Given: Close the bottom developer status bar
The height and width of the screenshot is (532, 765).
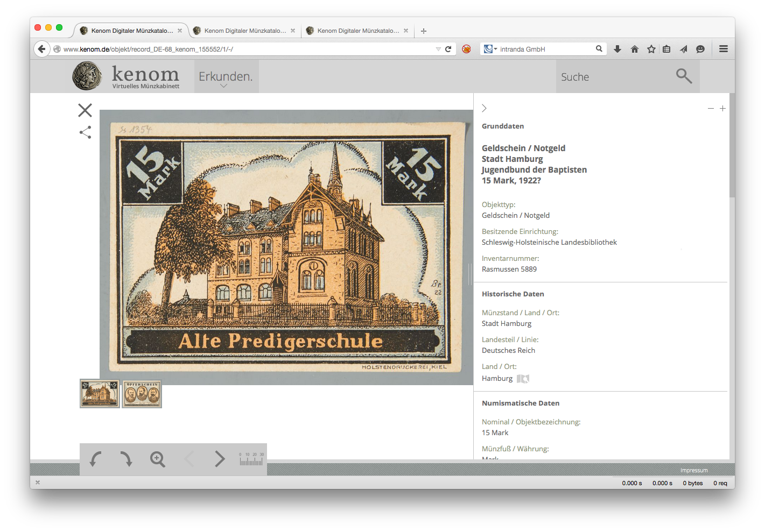Looking at the screenshot, I should click(x=38, y=483).
